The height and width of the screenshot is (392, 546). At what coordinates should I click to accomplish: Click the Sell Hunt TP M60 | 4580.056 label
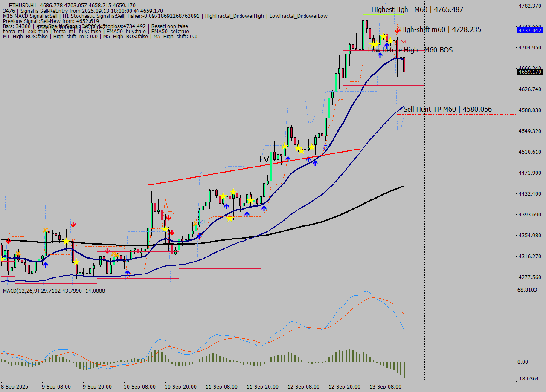(x=447, y=110)
